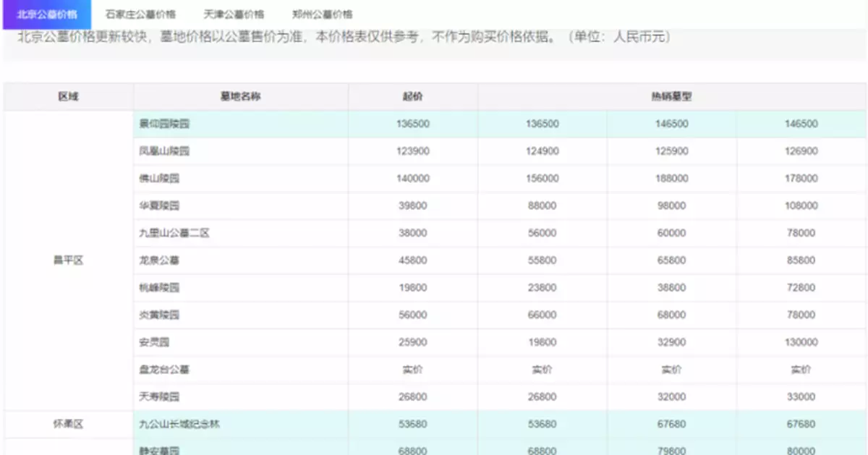Open the 天津公墓价格 tab
Screen dimensions: 868x455
pyautogui.click(x=234, y=14)
